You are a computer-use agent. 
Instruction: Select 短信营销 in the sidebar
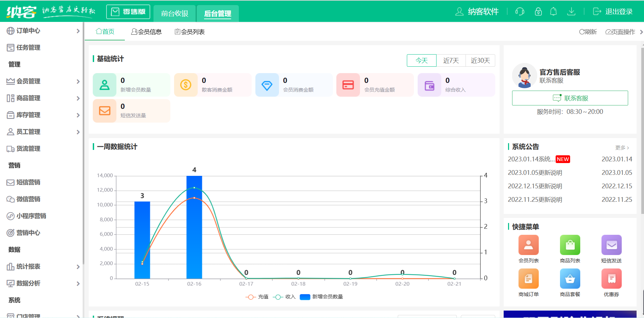coord(29,182)
